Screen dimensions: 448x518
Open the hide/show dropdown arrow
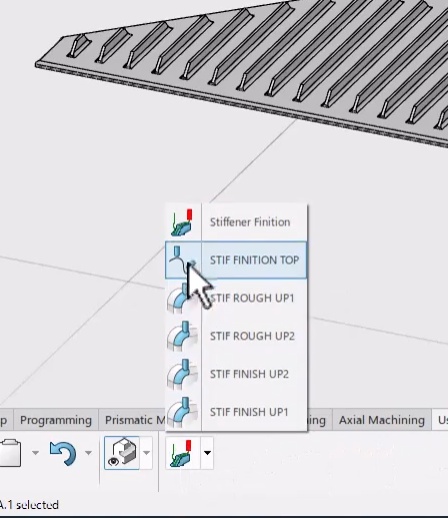(x=146, y=453)
